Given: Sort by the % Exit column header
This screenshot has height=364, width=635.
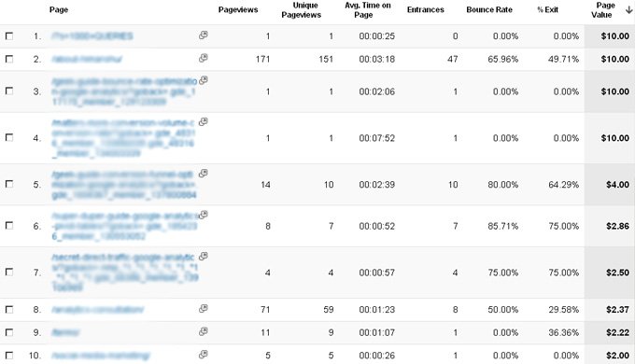Looking at the screenshot, I should point(547,9).
